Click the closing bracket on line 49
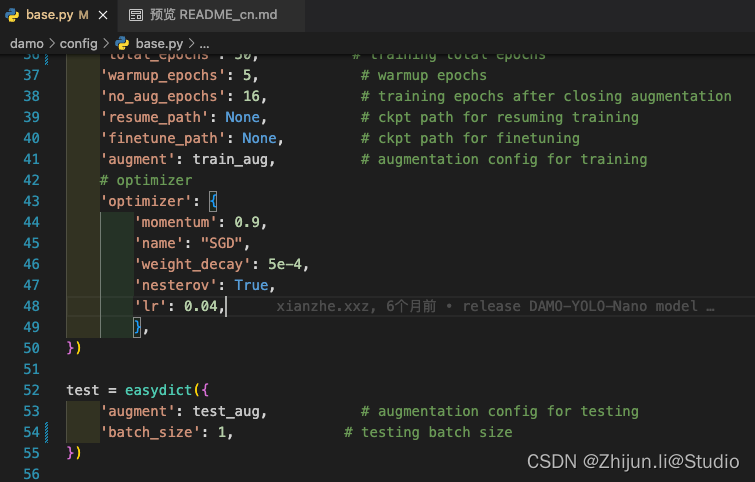Screen dimensions: 755x482 click(137, 327)
